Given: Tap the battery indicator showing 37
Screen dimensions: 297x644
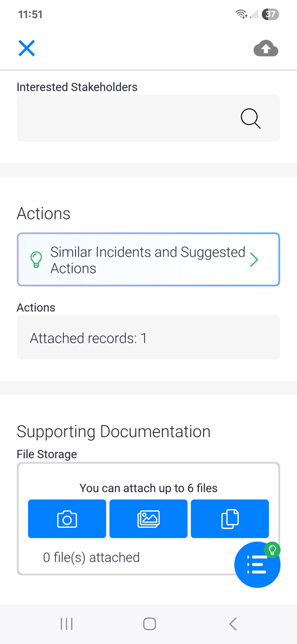Looking at the screenshot, I should 271,14.
